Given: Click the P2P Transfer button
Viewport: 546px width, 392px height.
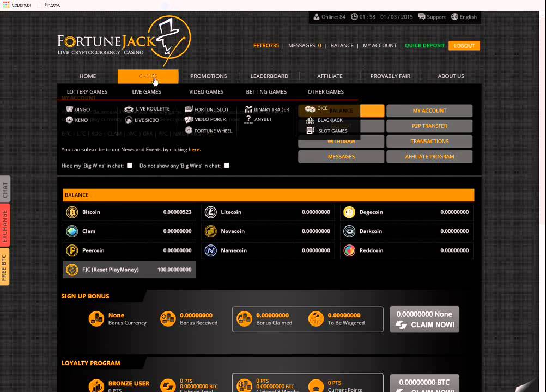Looking at the screenshot, I should (429, 126).
